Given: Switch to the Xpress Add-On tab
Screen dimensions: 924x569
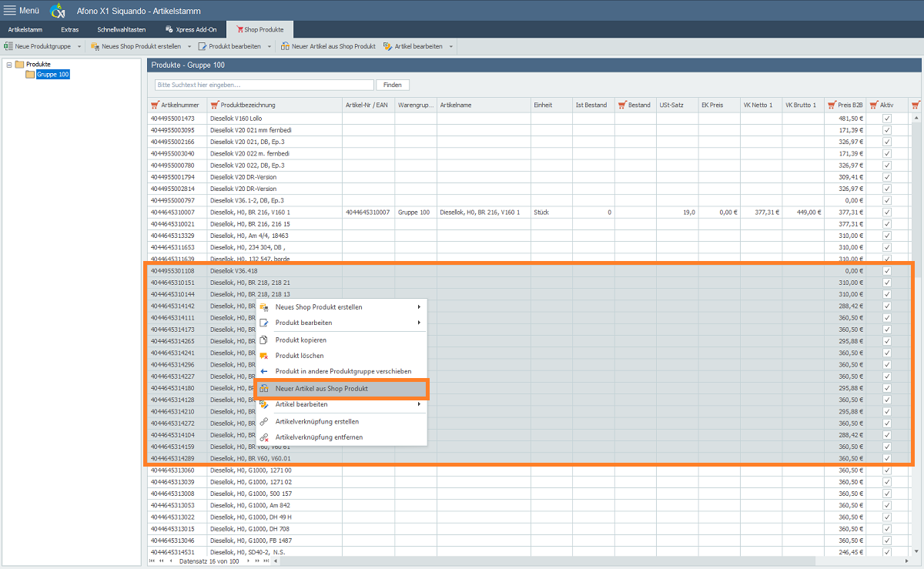Looking at the screenshot, I should coord(190,29).
